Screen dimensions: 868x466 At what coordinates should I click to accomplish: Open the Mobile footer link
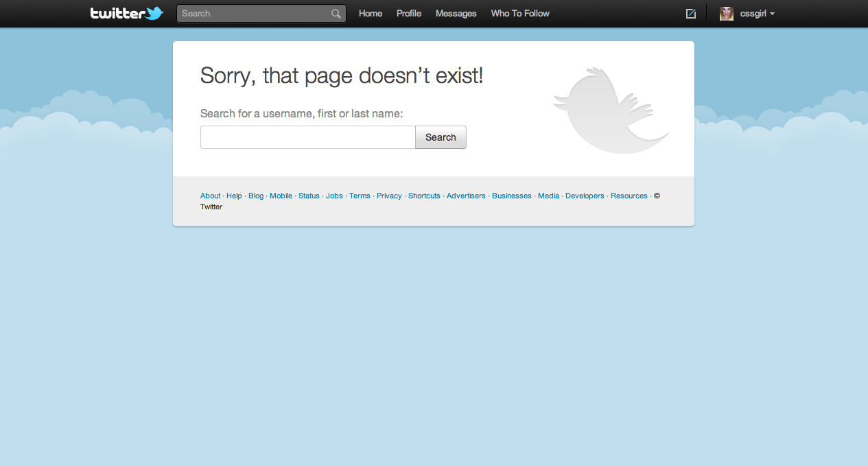coord(281,196)
